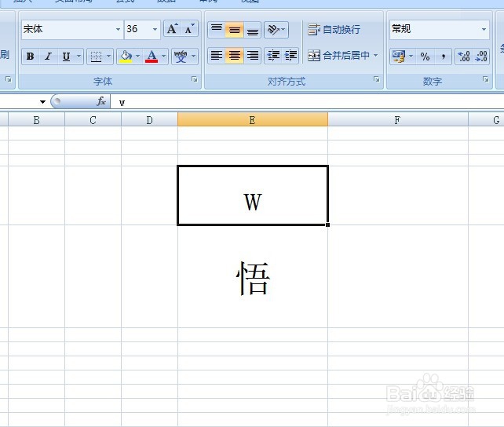Select top vertical alignment
504x427 pixels.
coord(217,30)
